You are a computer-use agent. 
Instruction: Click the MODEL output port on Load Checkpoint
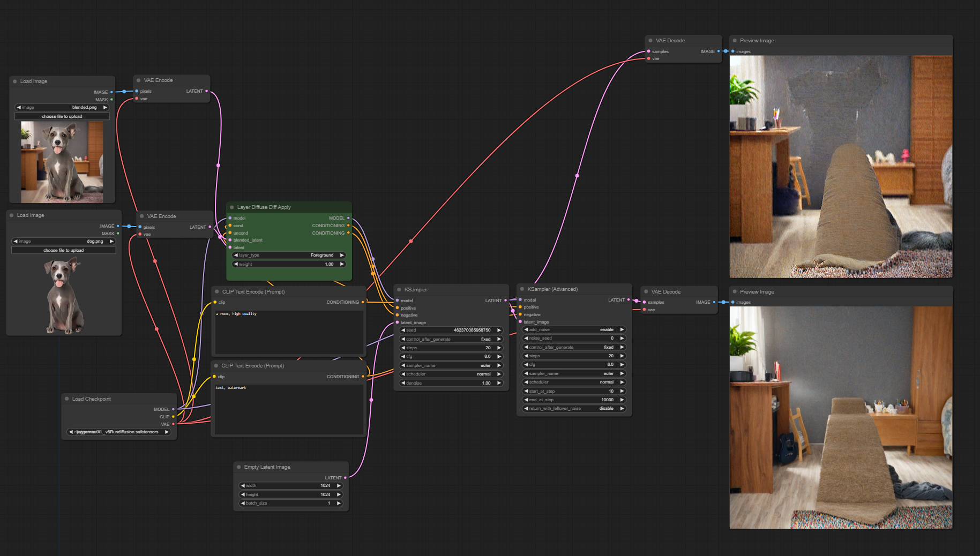173,409
